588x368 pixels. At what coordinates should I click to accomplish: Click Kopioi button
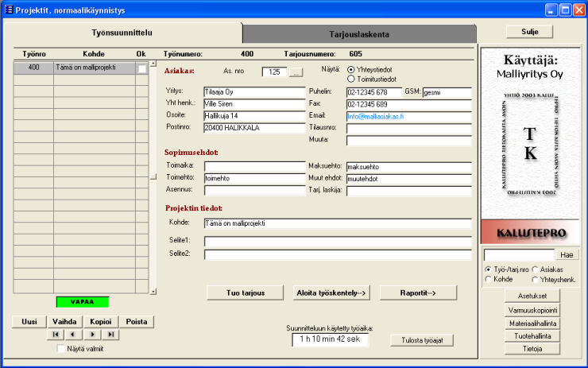(x=100, y=322)
